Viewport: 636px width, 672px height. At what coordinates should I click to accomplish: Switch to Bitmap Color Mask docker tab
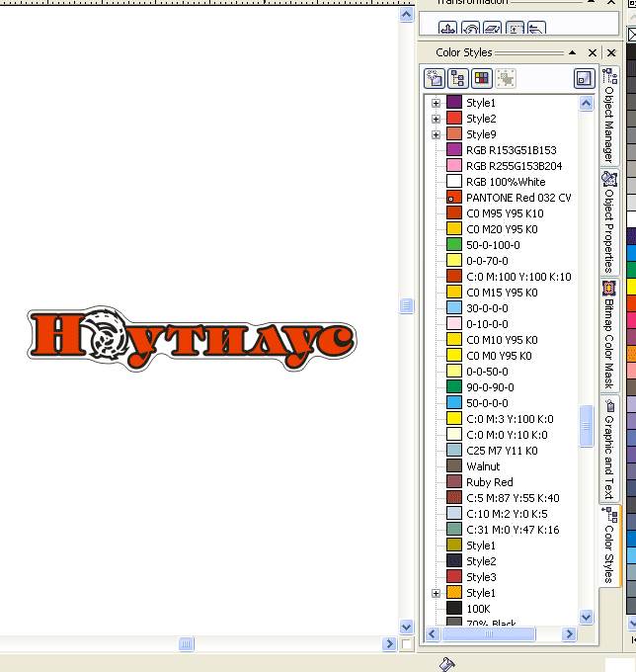pyautogui.click(x=609, y=335)
